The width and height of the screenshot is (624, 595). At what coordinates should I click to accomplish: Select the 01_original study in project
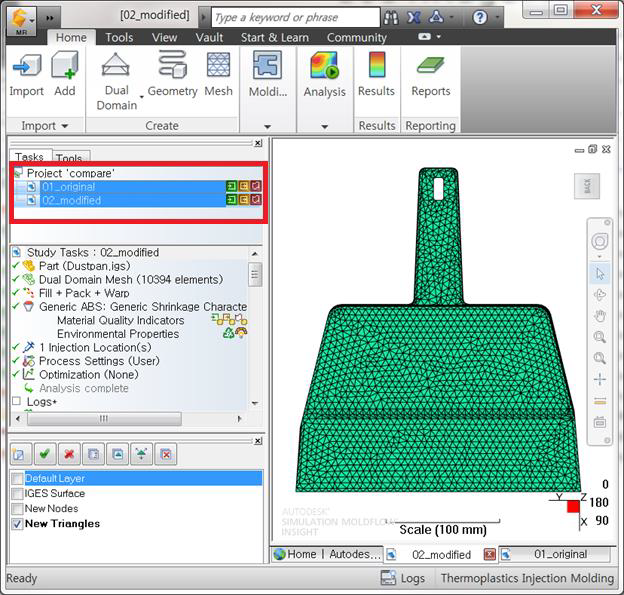138,186
